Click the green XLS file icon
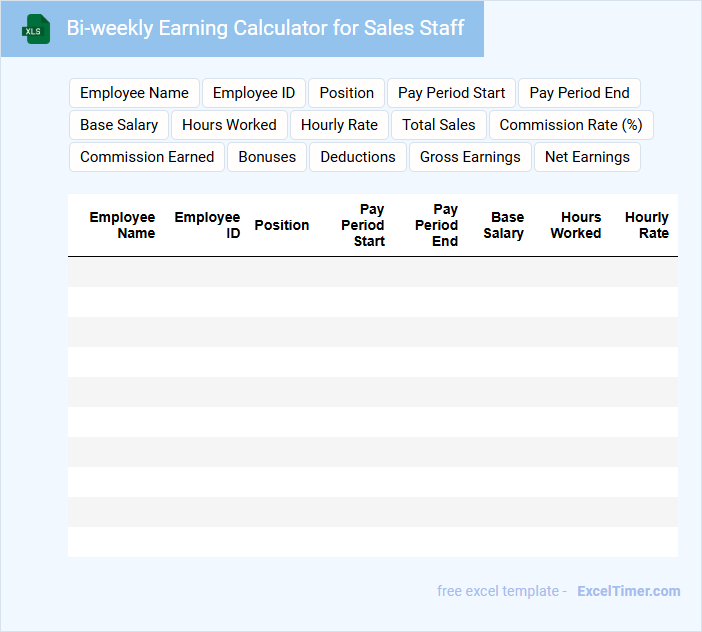This screenshot has width=702, height=632. [x=36, y=29]
